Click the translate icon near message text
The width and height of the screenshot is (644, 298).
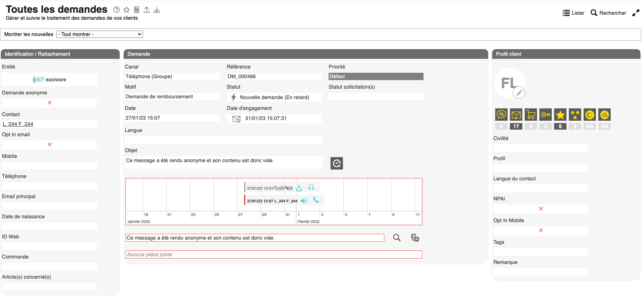coord(415,238)
